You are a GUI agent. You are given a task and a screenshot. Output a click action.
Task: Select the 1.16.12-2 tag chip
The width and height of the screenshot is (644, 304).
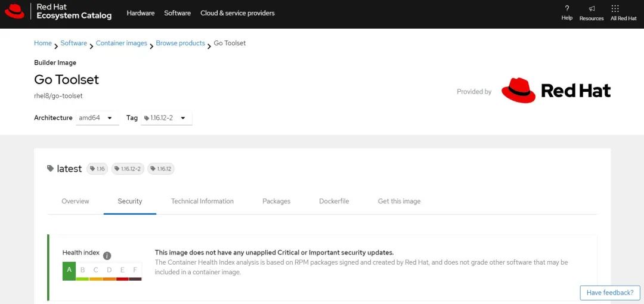point(128,169)
